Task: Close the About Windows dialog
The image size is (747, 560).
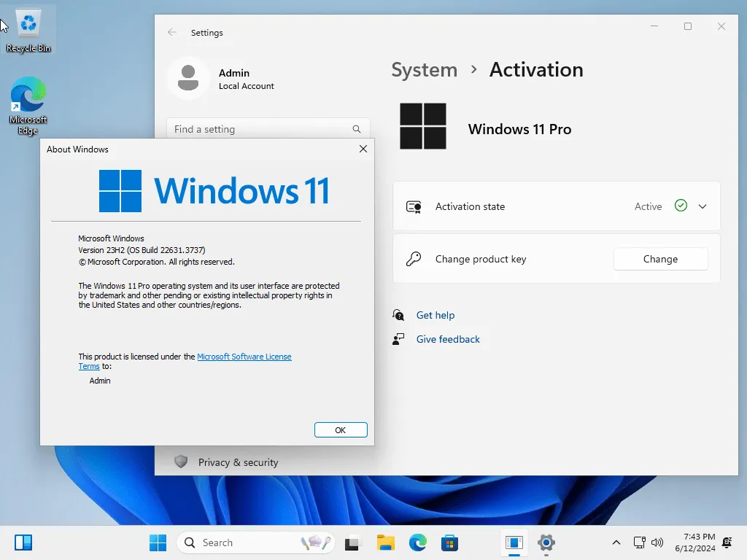Action: [x=363, y=149]
